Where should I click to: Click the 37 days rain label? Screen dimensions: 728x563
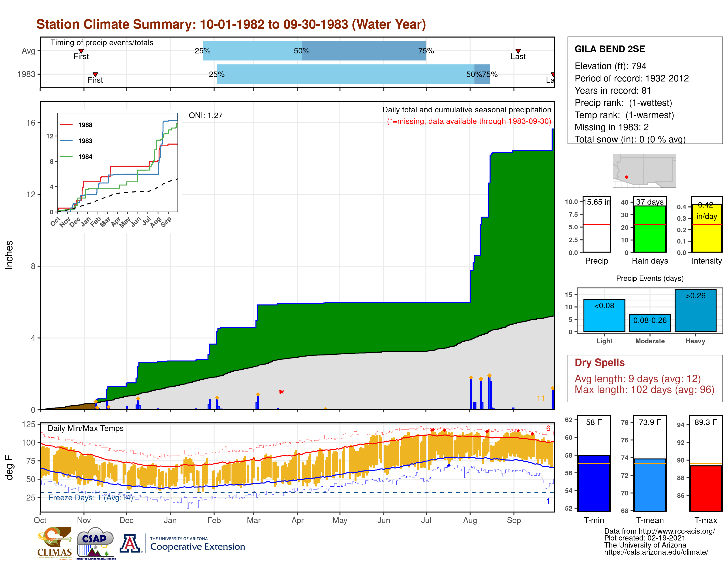(650, 202)
